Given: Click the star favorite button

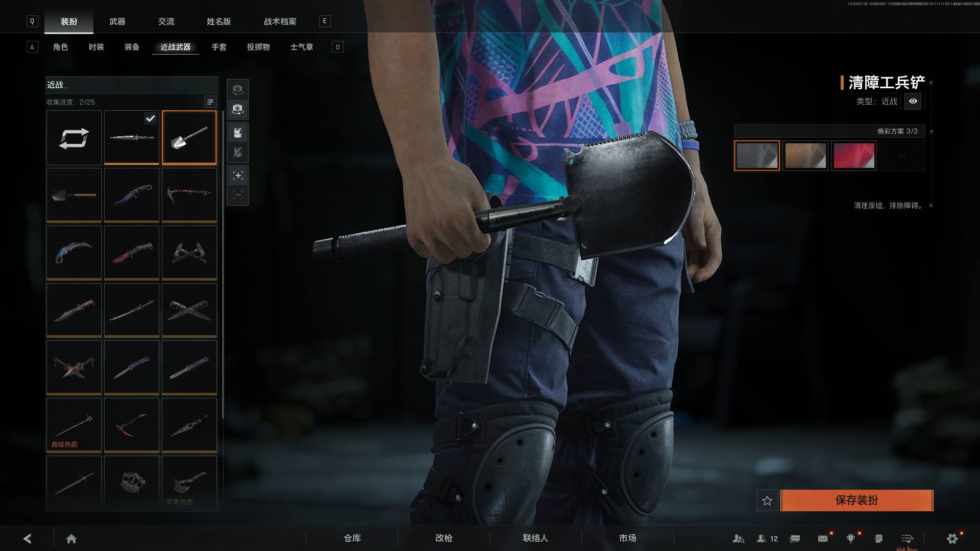Looking at the screenshot, I should [767, 500].
